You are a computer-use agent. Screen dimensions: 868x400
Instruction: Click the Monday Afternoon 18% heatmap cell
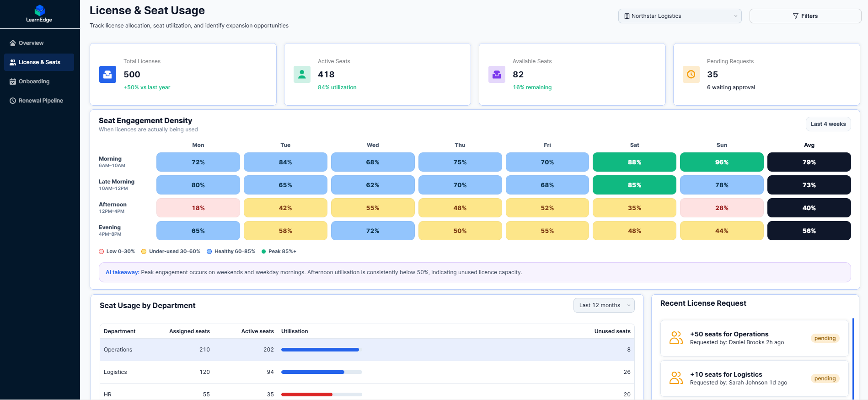(198, 208)
